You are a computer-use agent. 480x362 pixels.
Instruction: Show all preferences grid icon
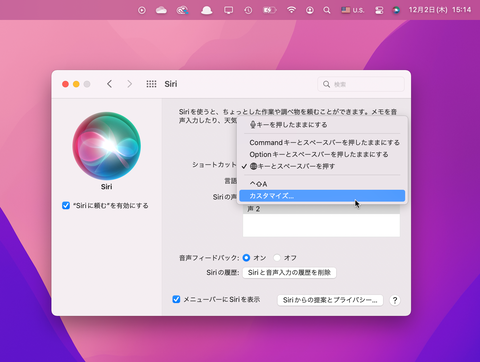point(151,84)
